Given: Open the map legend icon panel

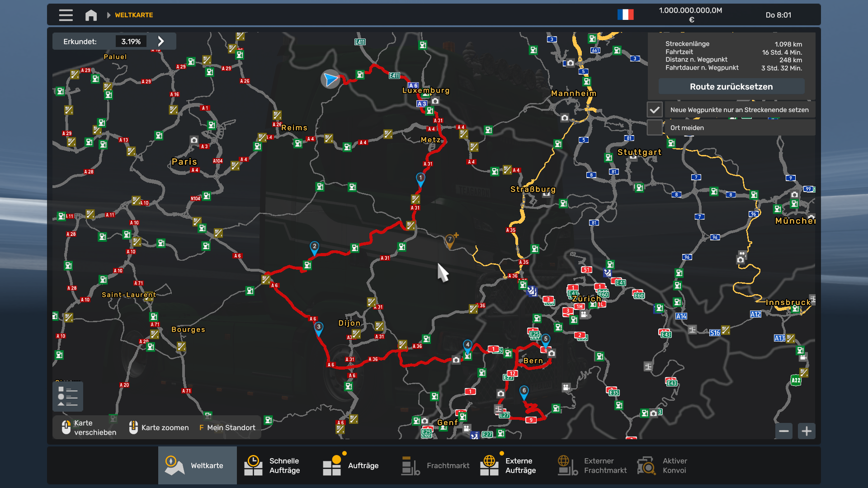Looking at the screenshot, I should [x=68, y=396].
